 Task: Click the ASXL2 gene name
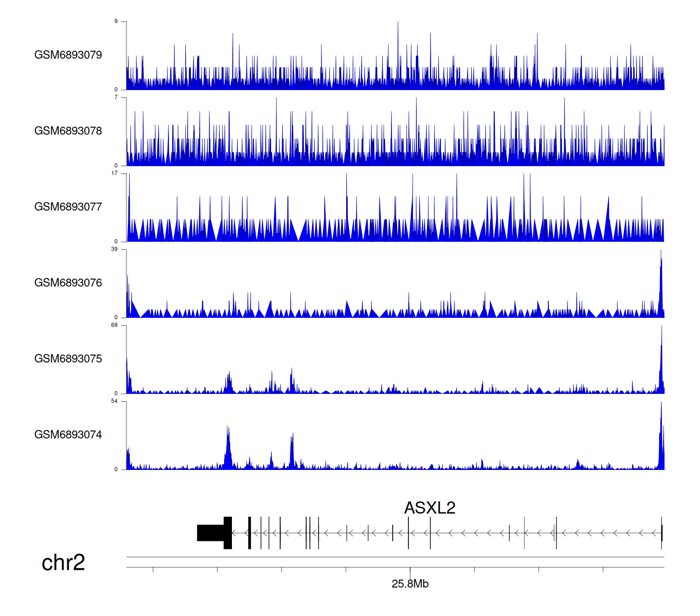pyautogui.click(x=429, y=508)
